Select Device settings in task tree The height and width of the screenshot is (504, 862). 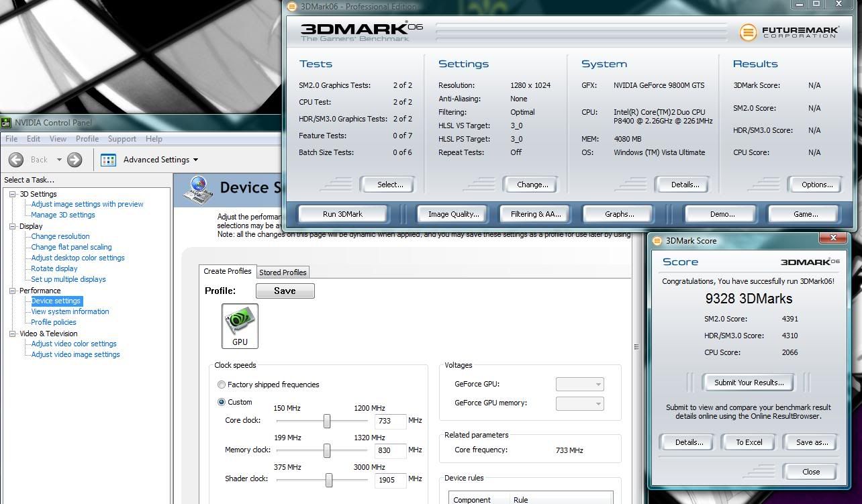[x=56, y=301]
